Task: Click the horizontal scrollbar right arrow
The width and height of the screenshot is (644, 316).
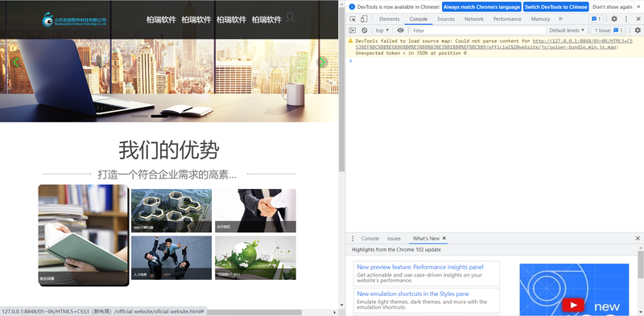Action: pos(334,312)
